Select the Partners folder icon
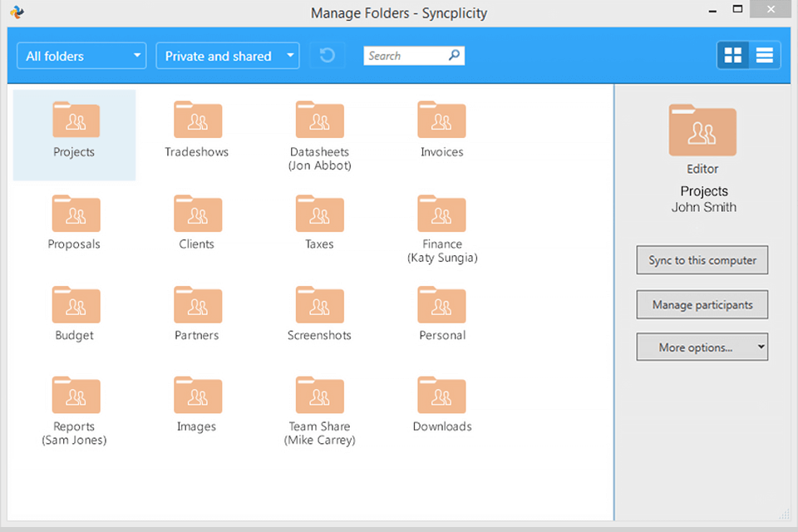The height and width of the screenshot is (532, 798). point(198,304)
